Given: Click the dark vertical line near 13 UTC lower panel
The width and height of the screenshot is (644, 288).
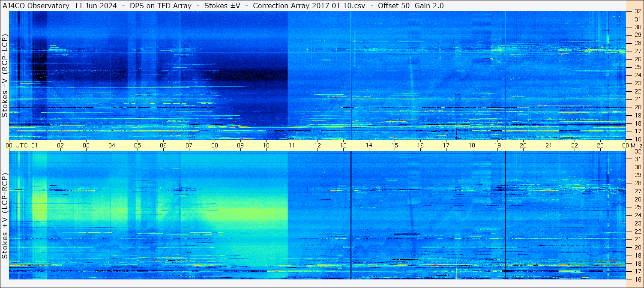Looking at the screenshot, I should point(351,215).
